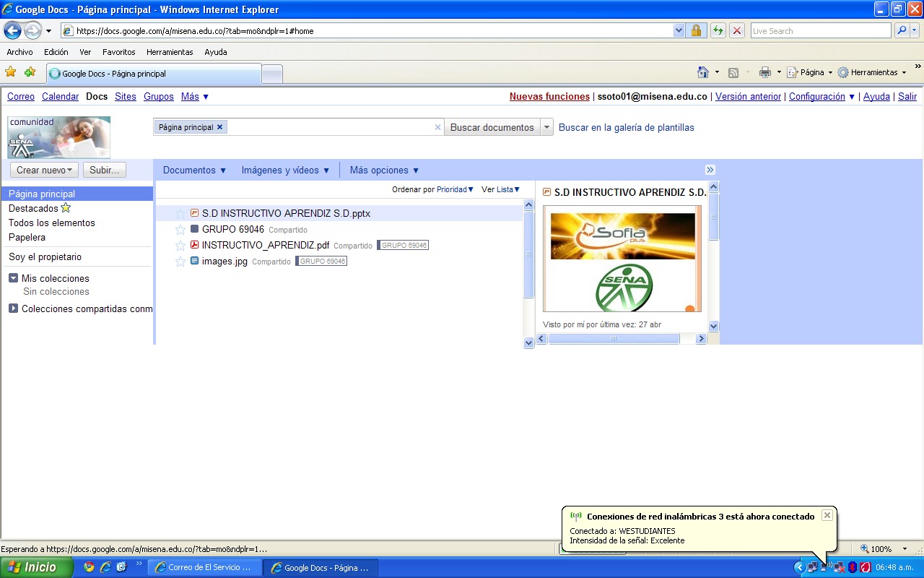Click the Home icon in the browser toolbar
The image size is (924, 578).
pyautogui.click(x=702, y=72)
